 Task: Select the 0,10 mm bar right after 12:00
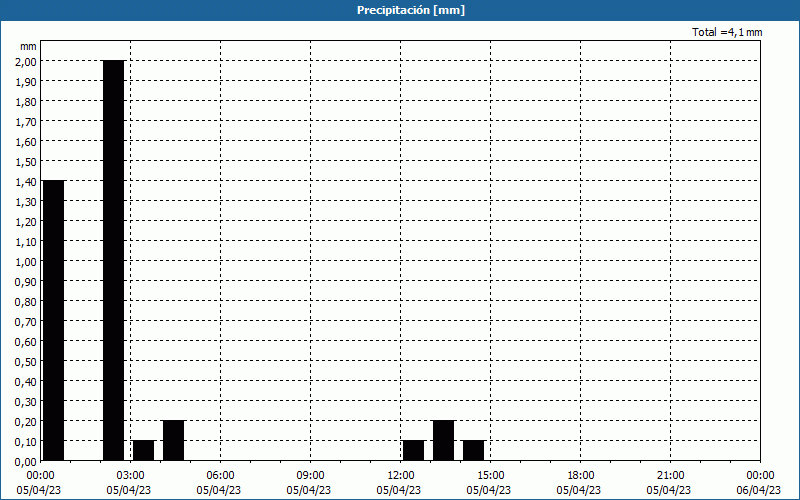[414, 451]
